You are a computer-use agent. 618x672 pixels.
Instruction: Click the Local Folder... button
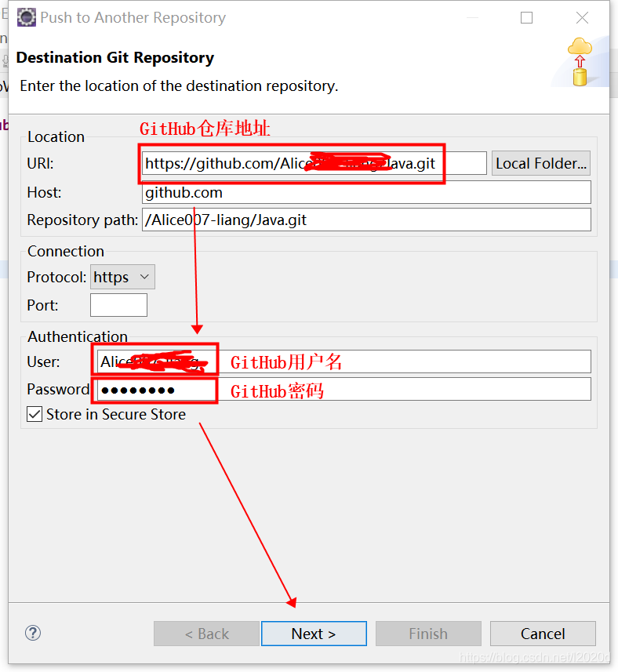click(541, 163)
